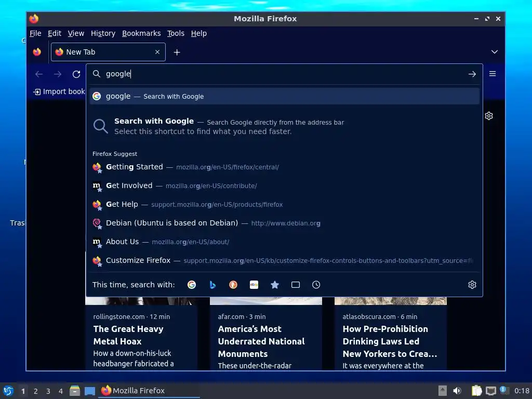The image size is (532, 399).
Task: Select the Search with Google shortcut tip
Action: (x=284, y=126)
